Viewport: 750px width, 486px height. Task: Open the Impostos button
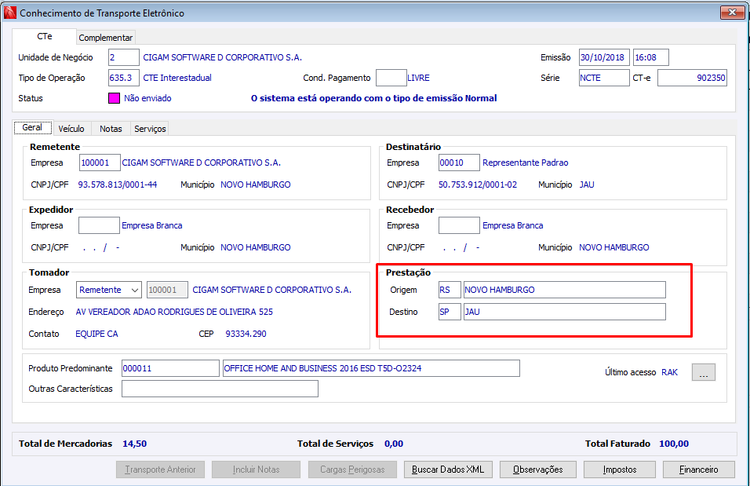[619, 470]
